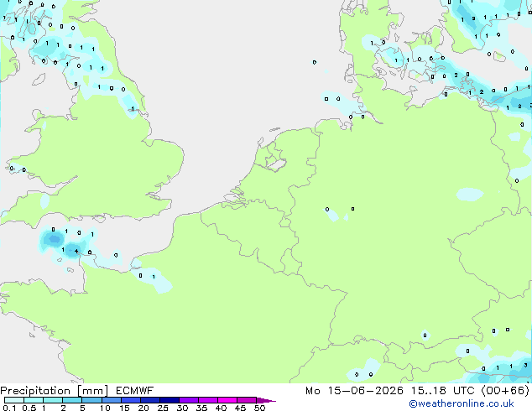Click the 15 mm legend color swatch
The image size is (532, 411).
pyautogui.click(x=131, y=400)
